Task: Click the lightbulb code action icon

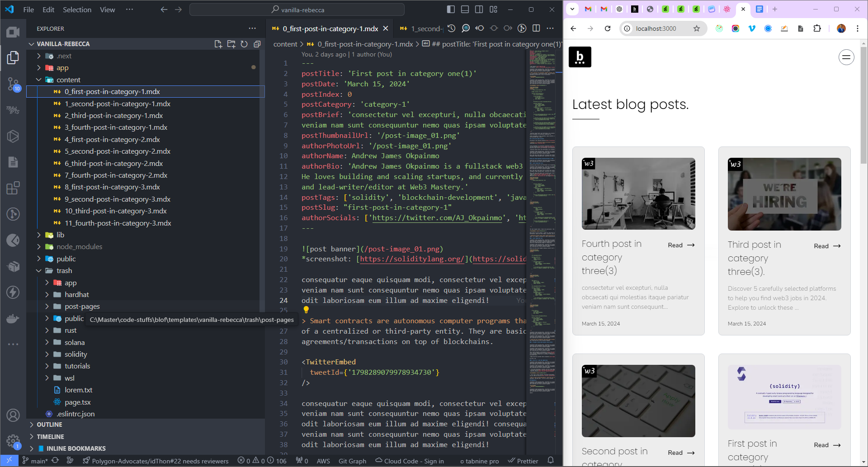Action: click(x=306, y=310)
